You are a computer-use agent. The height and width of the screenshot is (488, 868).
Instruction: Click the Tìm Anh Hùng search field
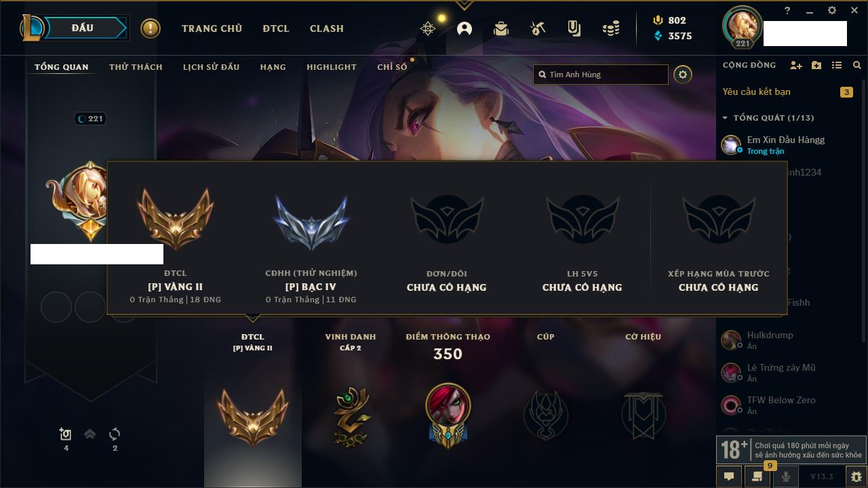[x=601, y=75]
